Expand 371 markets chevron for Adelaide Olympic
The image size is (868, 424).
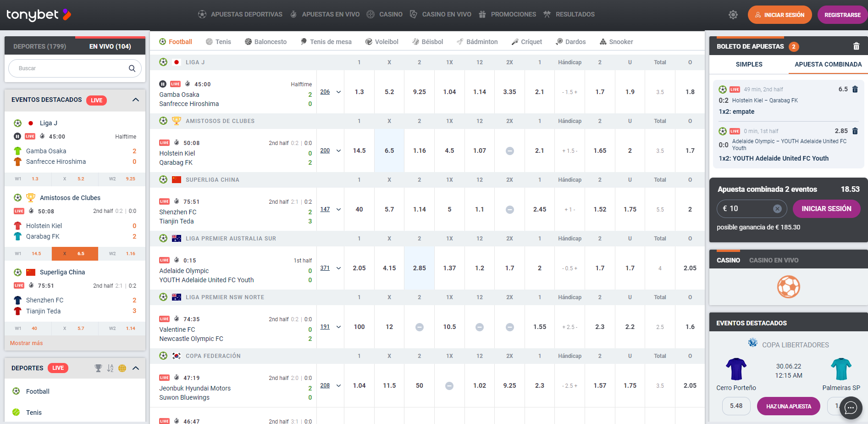(x=339, y=268)
